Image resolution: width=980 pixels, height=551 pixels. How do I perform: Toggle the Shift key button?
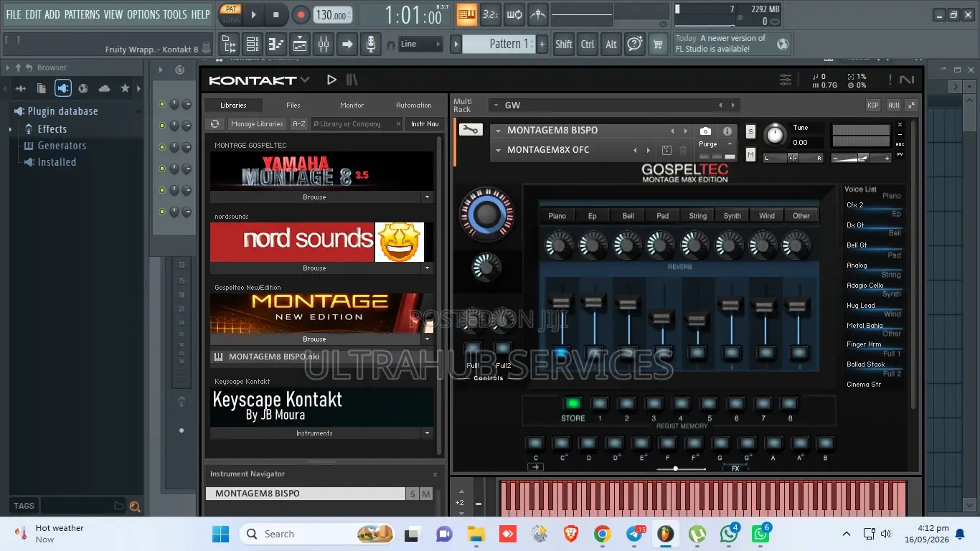(x=564, y=44)
